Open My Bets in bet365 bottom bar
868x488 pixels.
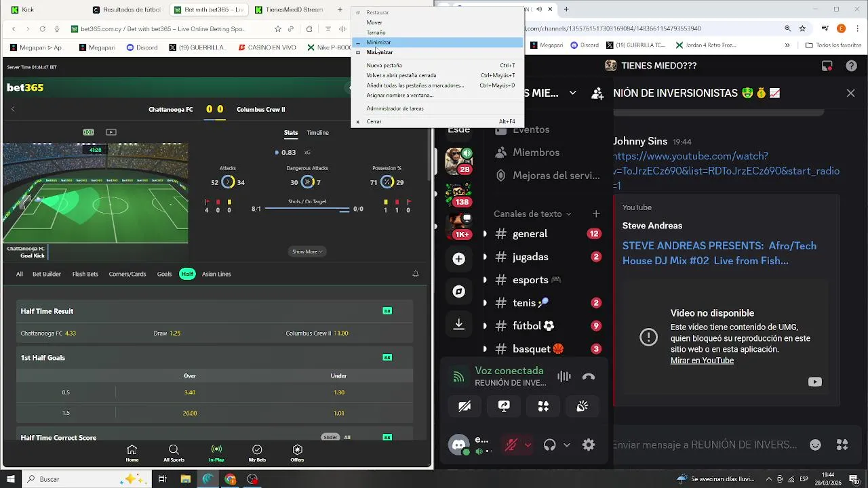pyautogui.click(x=257, y=453)
